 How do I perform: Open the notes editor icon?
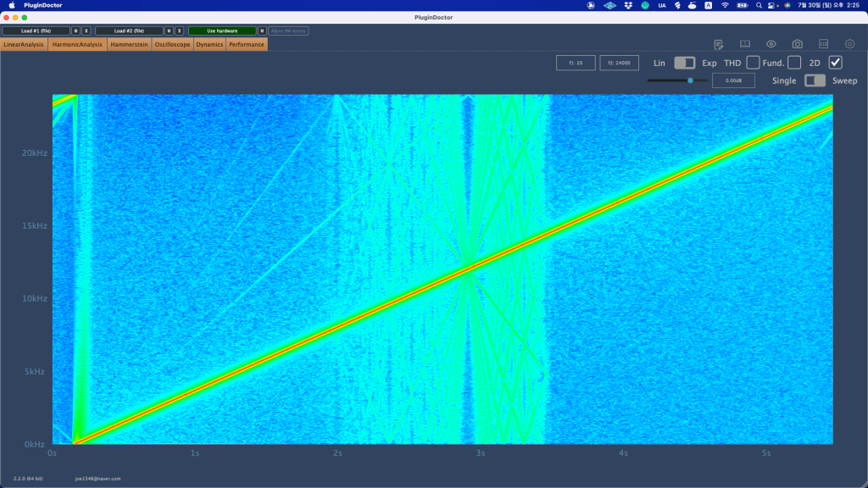(719, 44)
